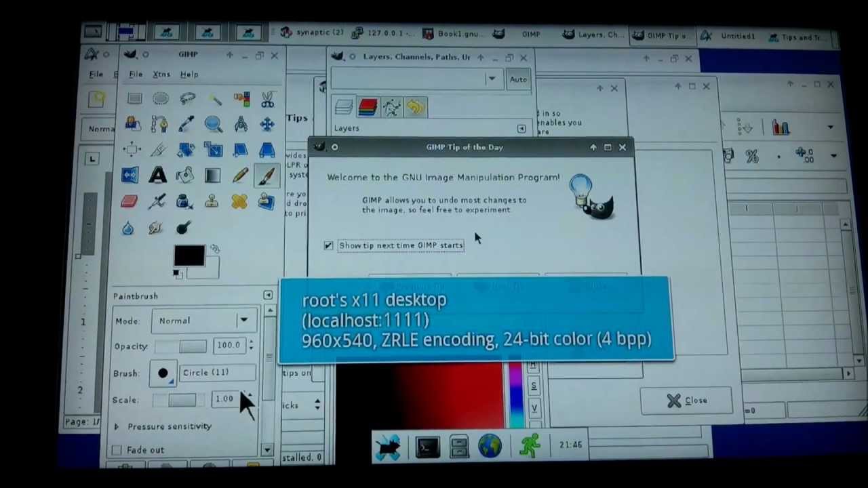Select the Fuzzy Select magic wand tool

pyautogui.click(x=214, y=100)
